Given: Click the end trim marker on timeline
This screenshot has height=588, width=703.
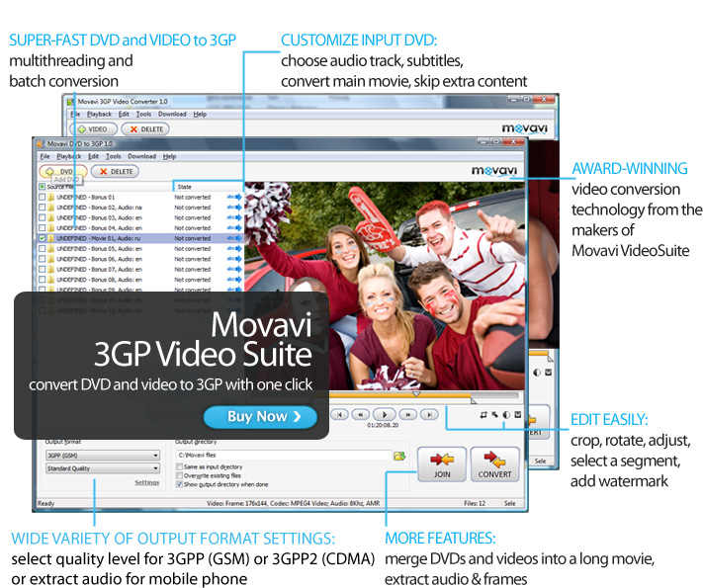Looking at the screenshot, I should click(x=474, y=400).
